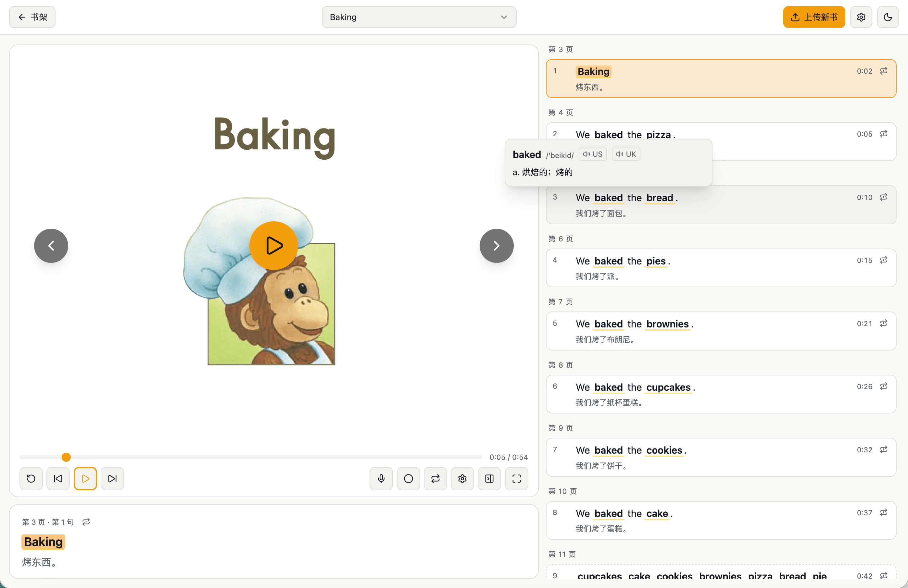Loop sentence We baked the bread
Image resolution: width=908 pixels, height=588 pixels.
(x=884, y=197)
